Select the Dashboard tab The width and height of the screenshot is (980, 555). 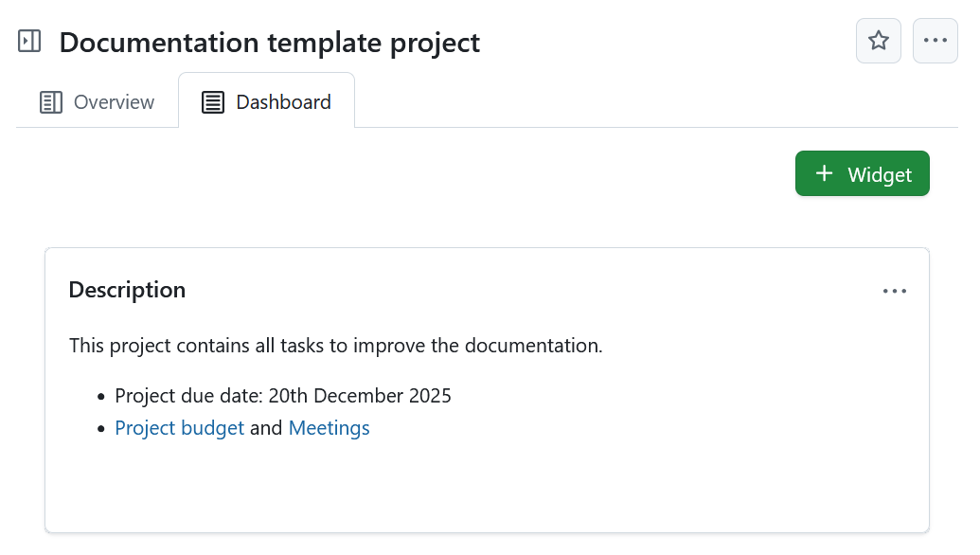coord(267,101)
